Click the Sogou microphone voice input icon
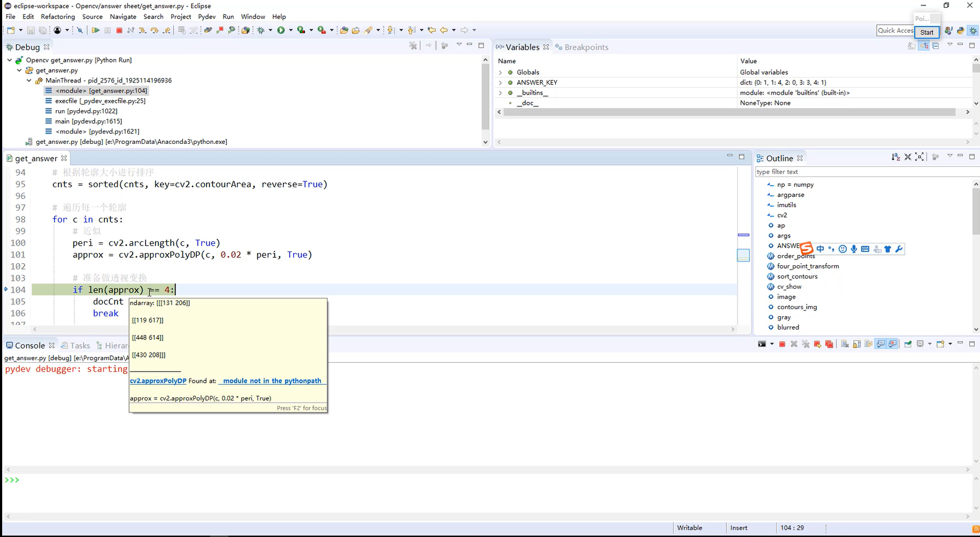 click(x=854, y=249)
